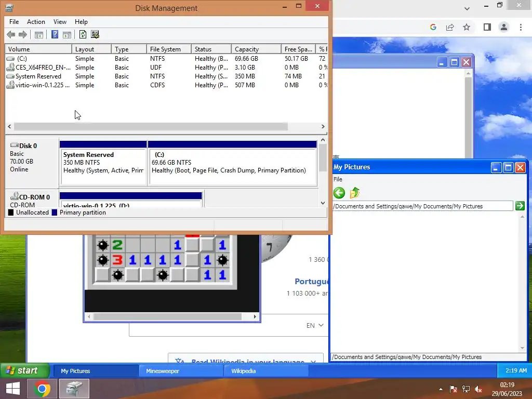Open the Action Center flag tray icon
This screenshot has height=399, width=532.
coord(453,389)
